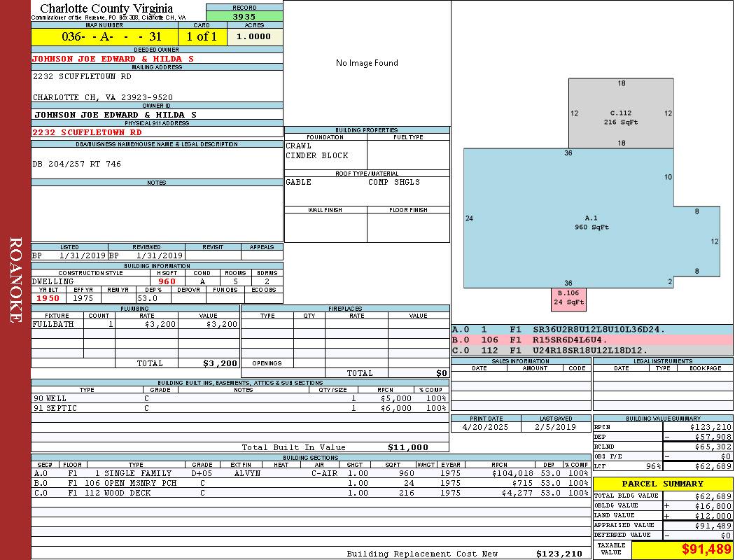The width and height of the screenshot is (735, 560).
Task: Click RPCN $104,018 in section A.0
Action: (512, 474)
